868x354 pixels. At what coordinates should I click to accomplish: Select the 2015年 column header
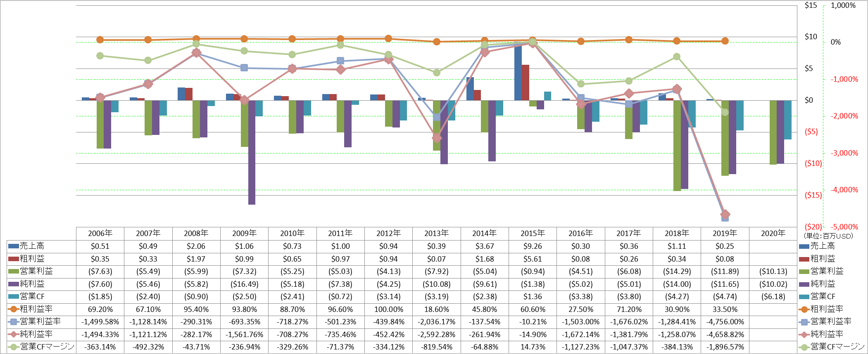[533, 233]
